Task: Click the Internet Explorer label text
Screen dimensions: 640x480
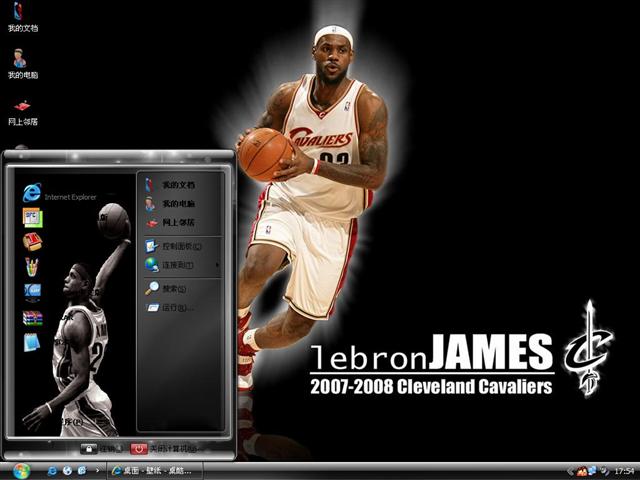Action: point(70,197)
